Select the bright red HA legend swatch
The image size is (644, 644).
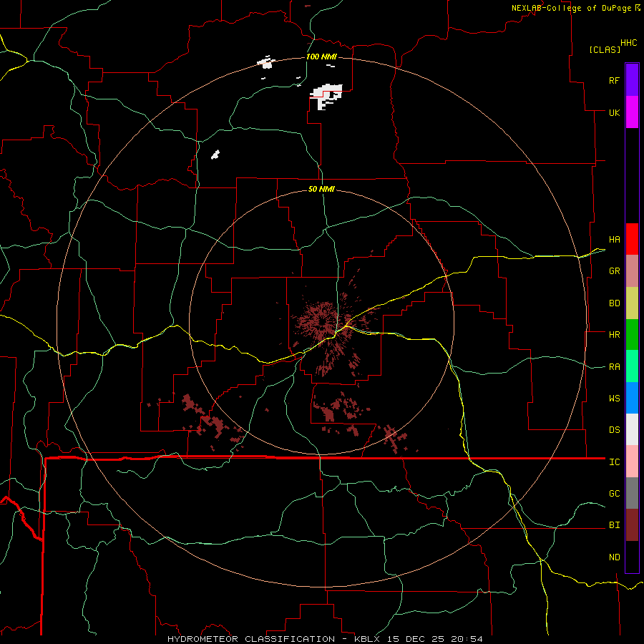tap(632, 239)
